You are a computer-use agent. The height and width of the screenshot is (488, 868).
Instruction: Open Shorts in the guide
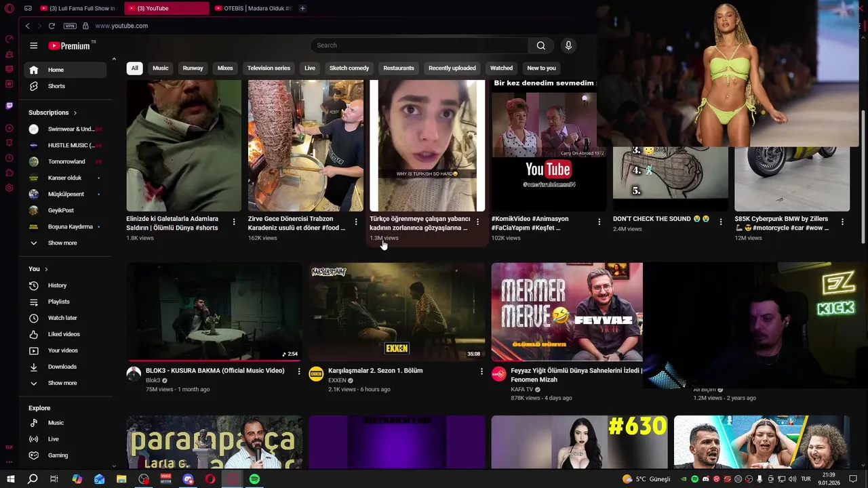click(65, 86)
